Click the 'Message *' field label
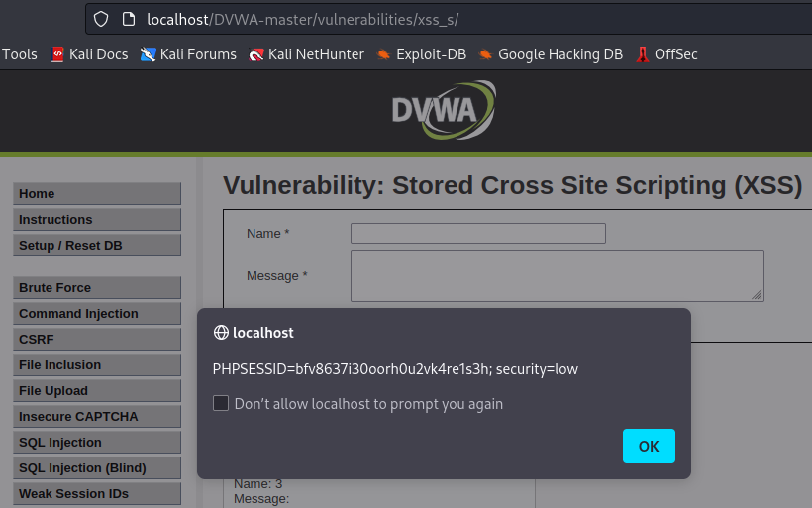812x508 pixels. [277, 276]
